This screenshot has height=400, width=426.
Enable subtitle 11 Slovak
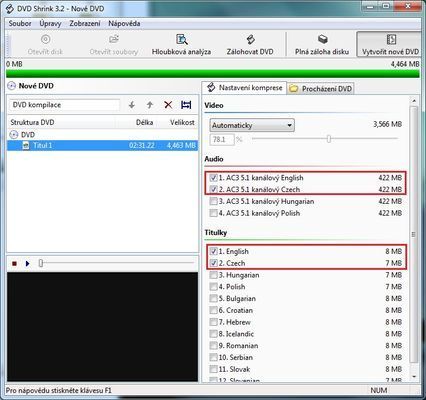[x=213, y=369]
